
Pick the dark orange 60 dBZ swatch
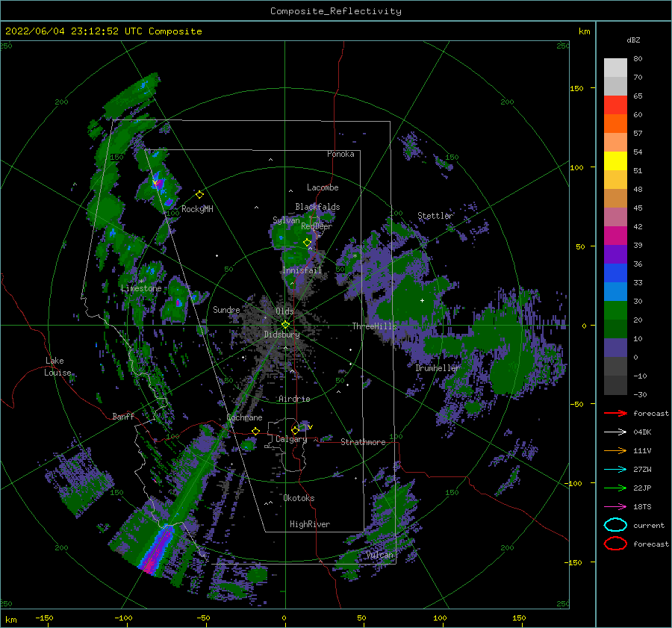pyautogui.click(x=615, y=123)
